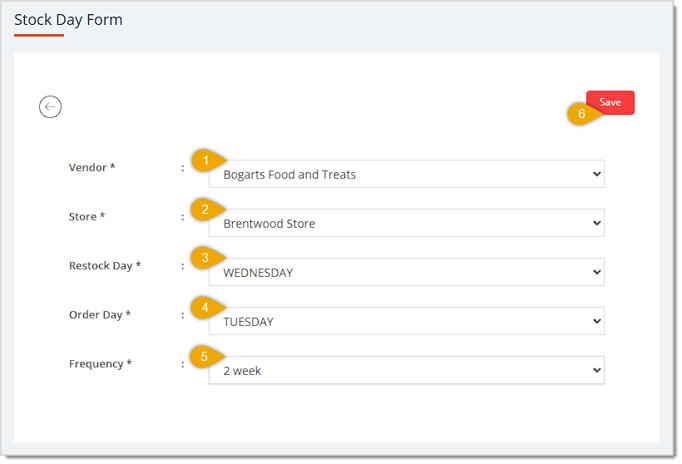Click the "Frequency *" field label
This screenshot has width=682, height=464.
pos(100,364)
